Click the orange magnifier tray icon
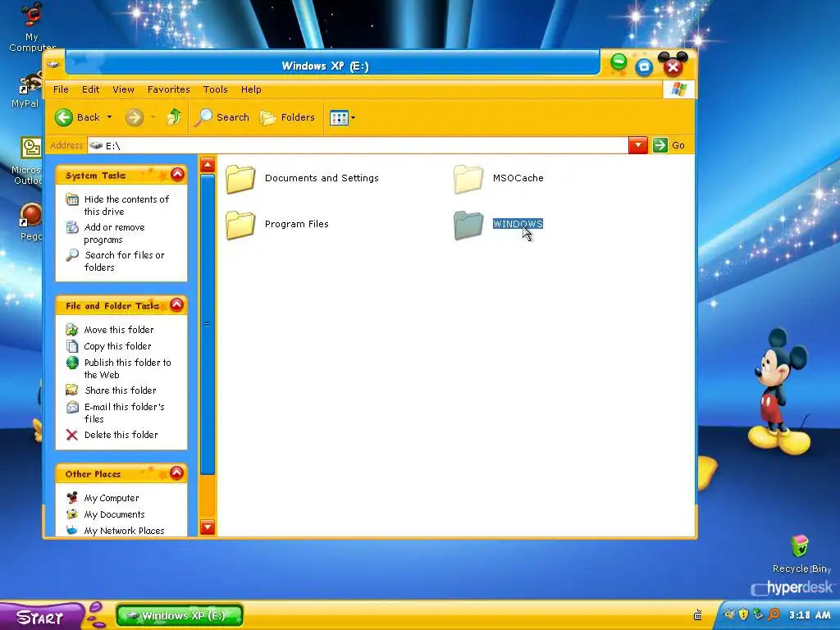The height and width of the screenshot is (630, 840). (774, 614)
